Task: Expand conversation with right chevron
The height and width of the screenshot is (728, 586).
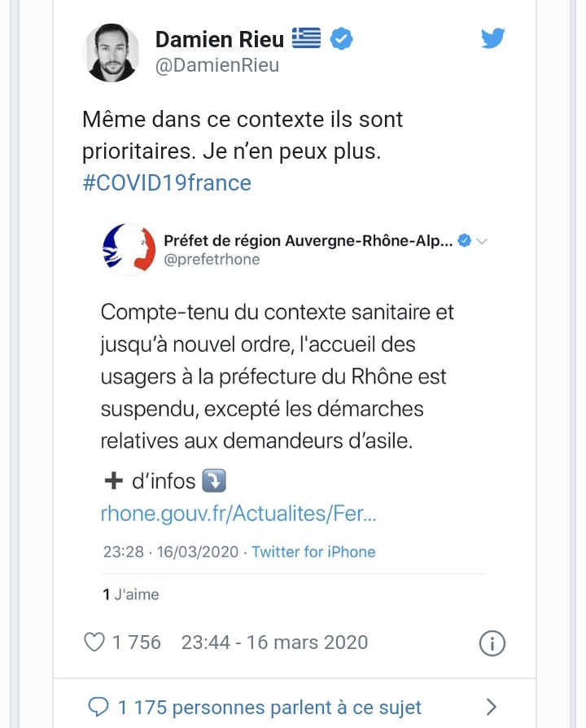Action: coord(491,707)
